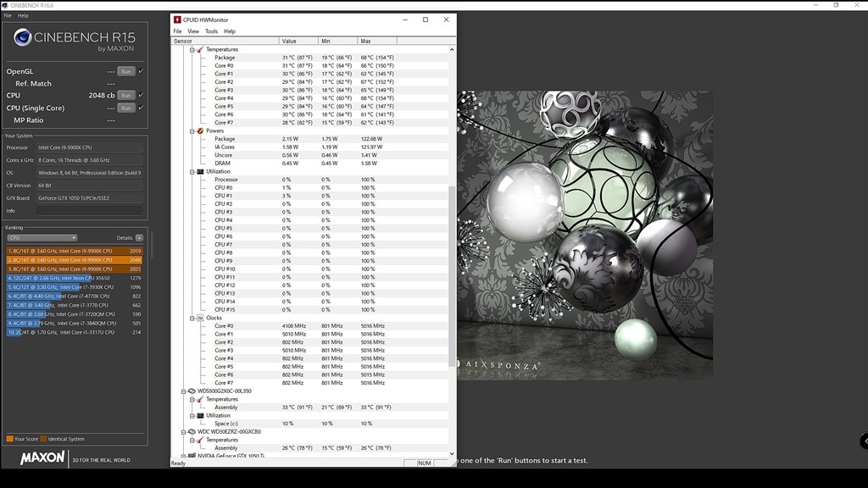
Task: Click the Value column header
Action: click(x=298, y=41)
